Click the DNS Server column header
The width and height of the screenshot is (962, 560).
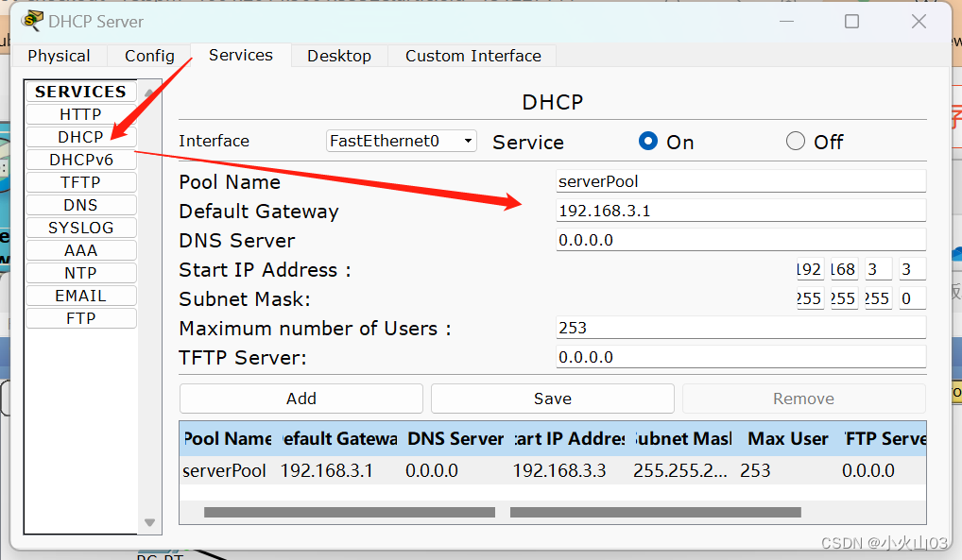455,438
